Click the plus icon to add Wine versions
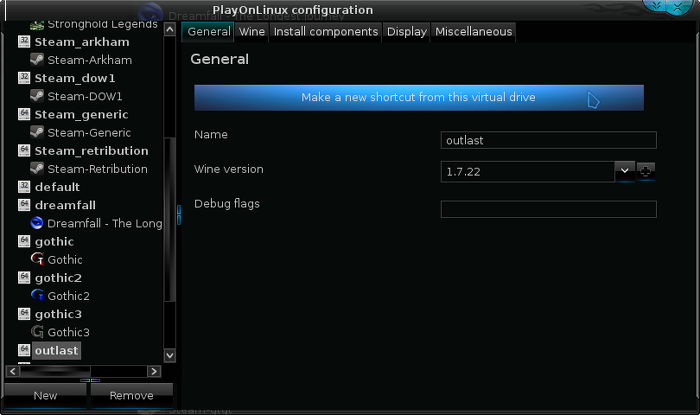This screenshot has height=415, width=700. point(646,171)
